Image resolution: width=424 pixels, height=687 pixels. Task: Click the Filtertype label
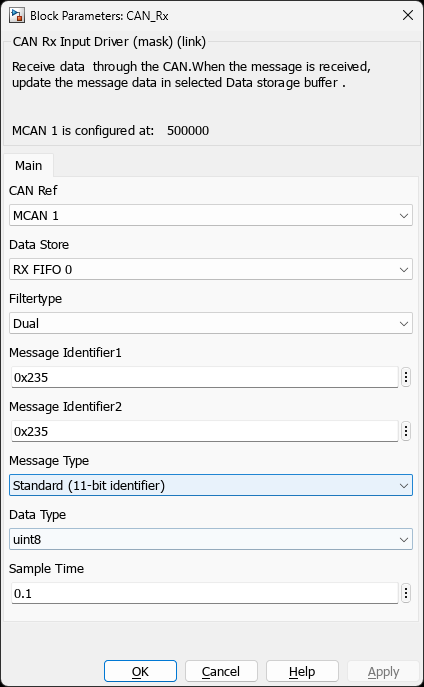35,299
